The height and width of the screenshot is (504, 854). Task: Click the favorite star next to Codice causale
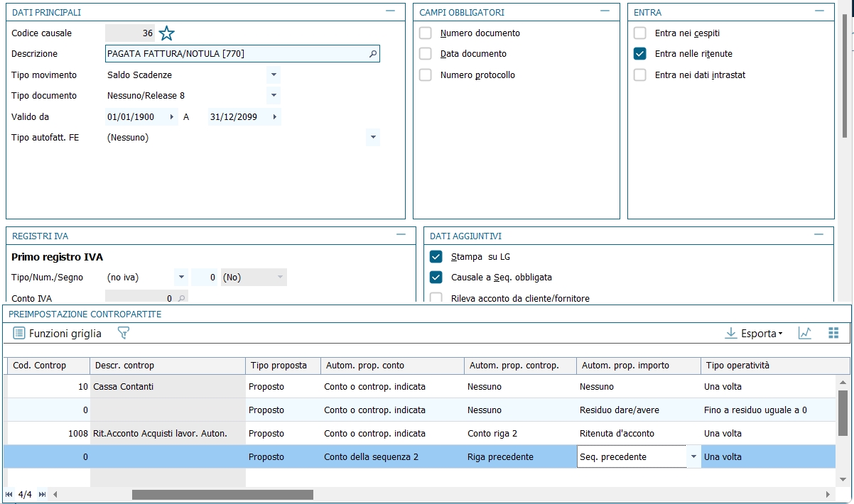[x=166, y=33]
